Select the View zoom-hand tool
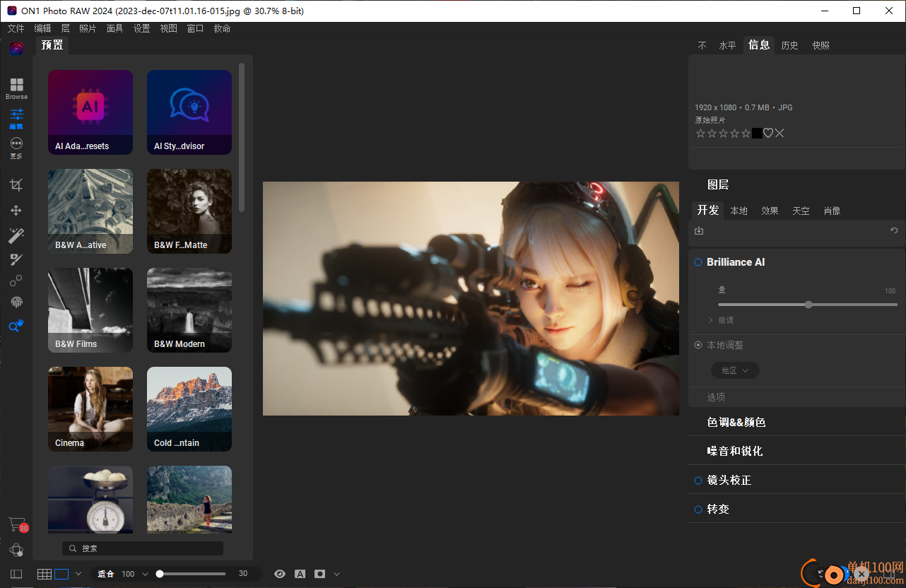The image size is (906, 588). 16,326
